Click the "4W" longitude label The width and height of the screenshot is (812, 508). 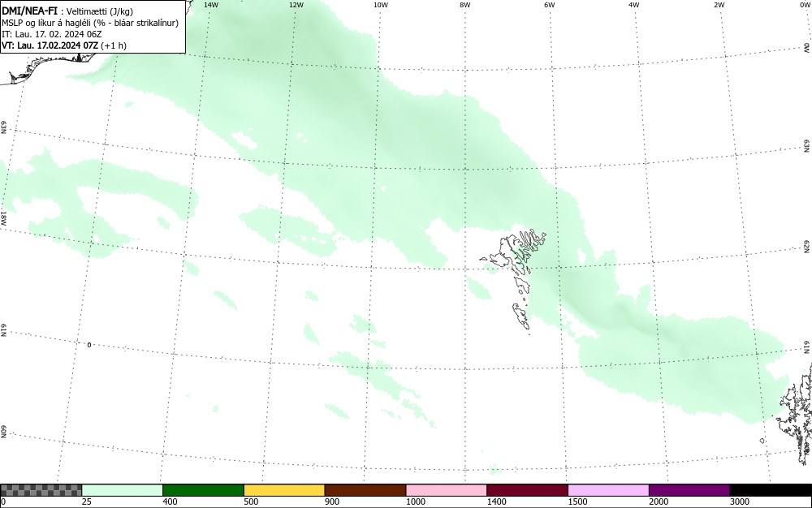click(x=634, y=5)
